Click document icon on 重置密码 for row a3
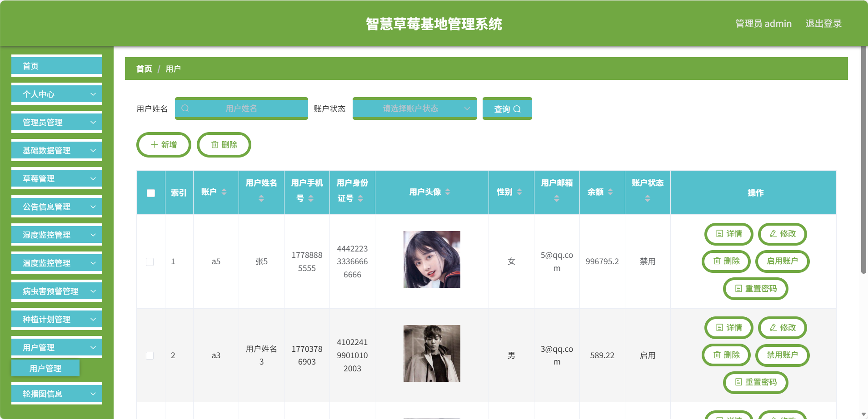The image size is (868, 419). (x=738, y=382)
